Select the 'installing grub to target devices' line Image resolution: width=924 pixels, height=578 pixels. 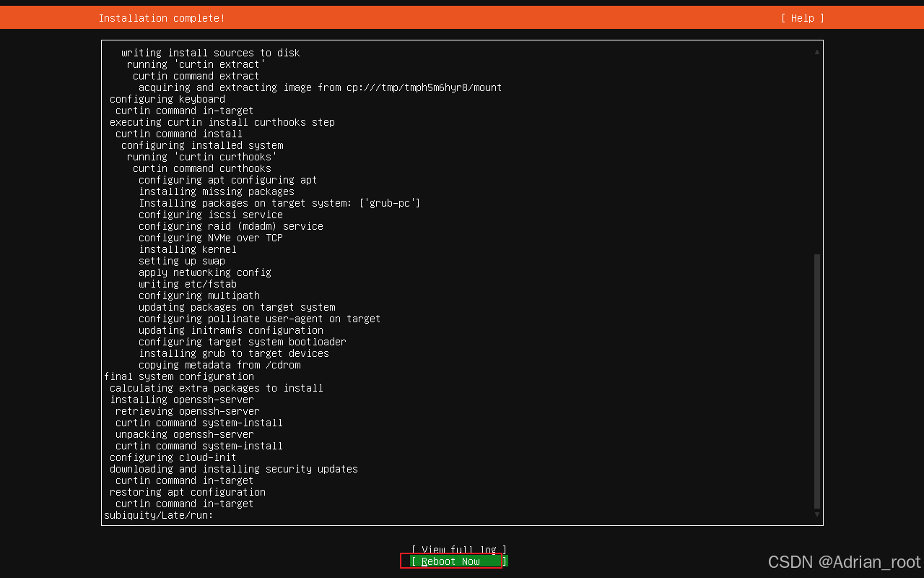(x=234, y=353)
